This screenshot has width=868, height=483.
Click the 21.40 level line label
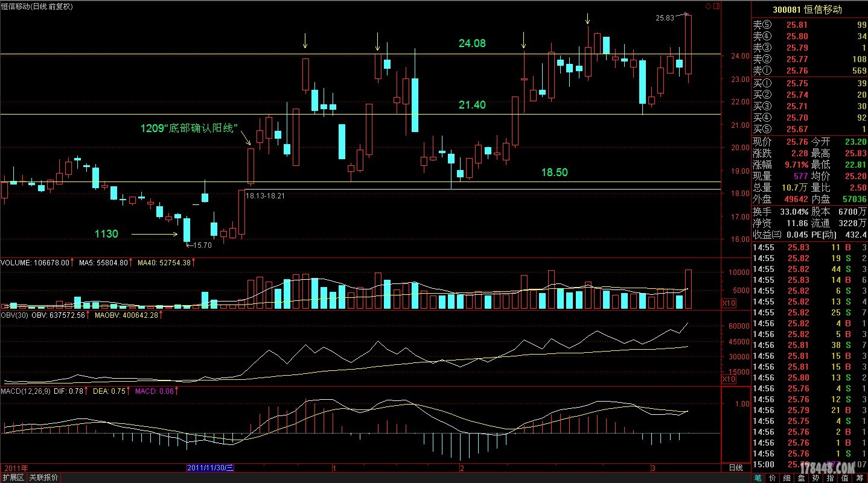(x=472, y=105)
